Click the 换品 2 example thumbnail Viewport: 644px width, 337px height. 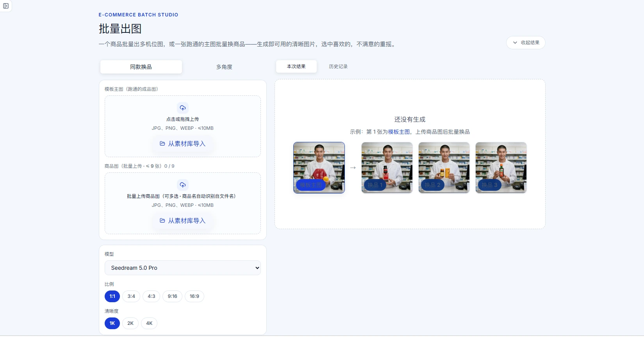(444, 168)
